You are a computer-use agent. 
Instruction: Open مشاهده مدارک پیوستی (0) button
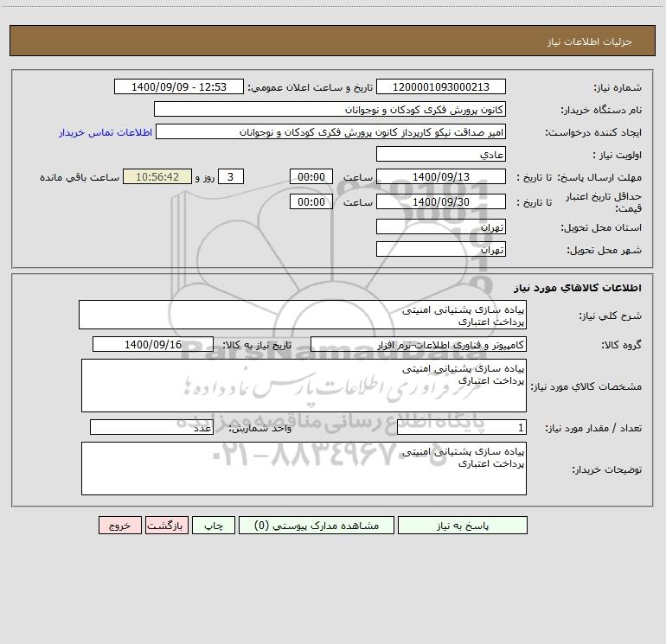(317, 525)
